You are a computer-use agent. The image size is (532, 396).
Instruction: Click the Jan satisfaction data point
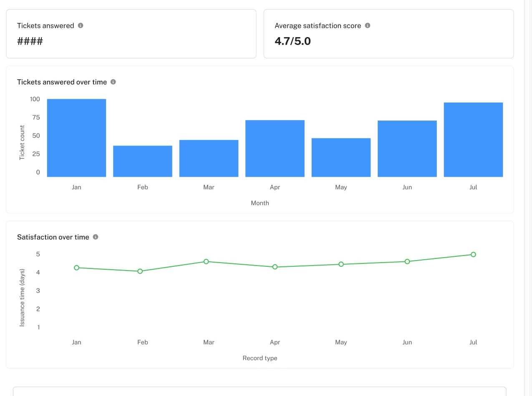pos(76,268)
